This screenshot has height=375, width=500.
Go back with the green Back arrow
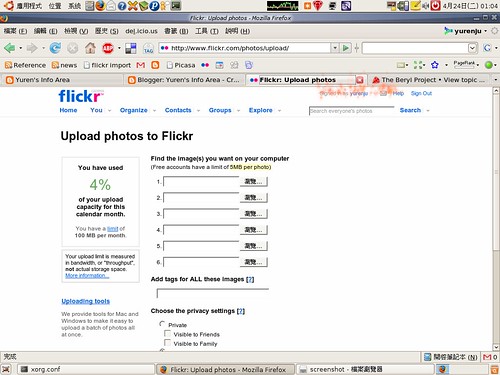click(x=10, y=48)
